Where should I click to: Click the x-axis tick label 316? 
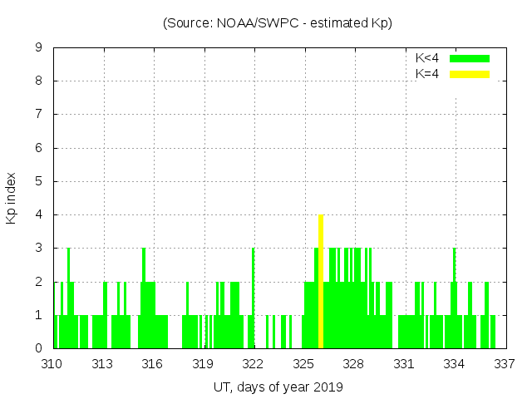point(153,363)
